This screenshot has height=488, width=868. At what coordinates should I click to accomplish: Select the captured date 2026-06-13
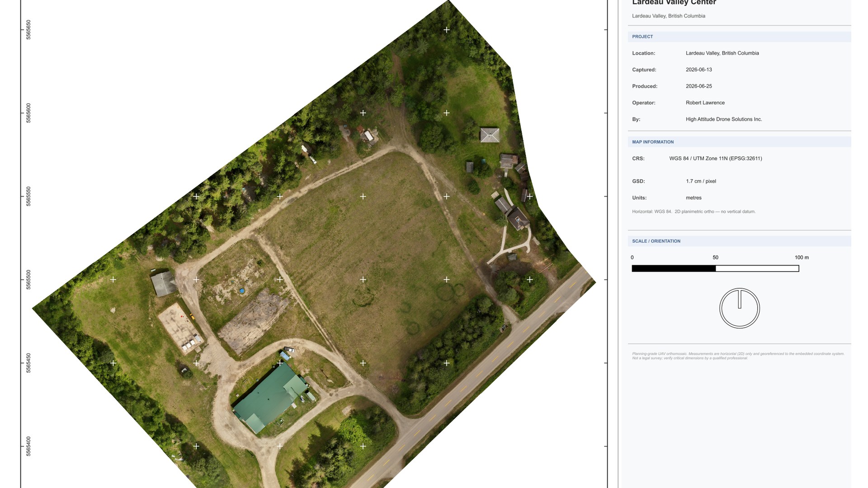[x=698, y=70]
